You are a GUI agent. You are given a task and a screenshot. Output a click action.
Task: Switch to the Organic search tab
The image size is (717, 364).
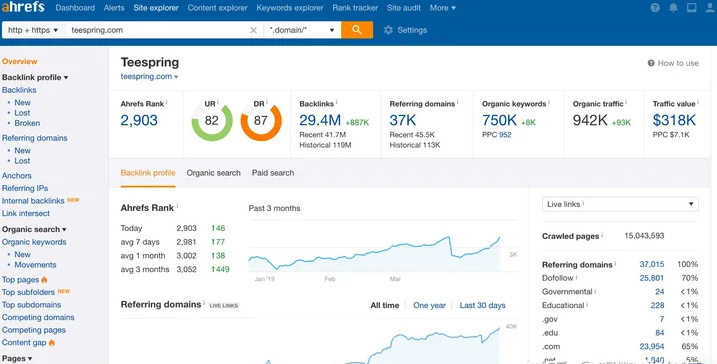(214, 173)
